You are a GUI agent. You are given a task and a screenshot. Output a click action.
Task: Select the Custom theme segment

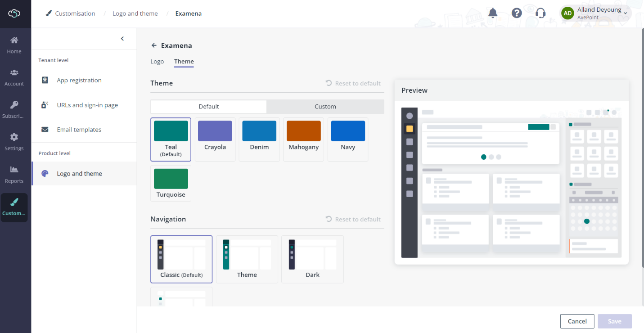(x=325, y=107)
